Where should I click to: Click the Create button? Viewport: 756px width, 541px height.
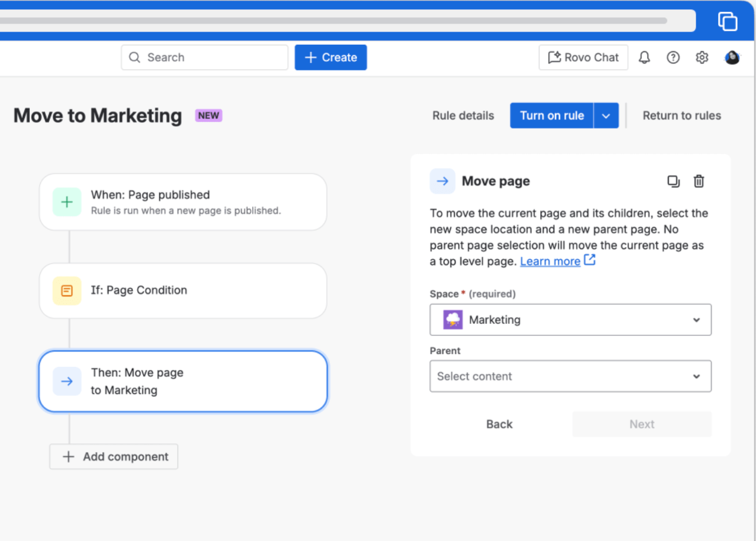pyautogui.click(x=331, y=57)
